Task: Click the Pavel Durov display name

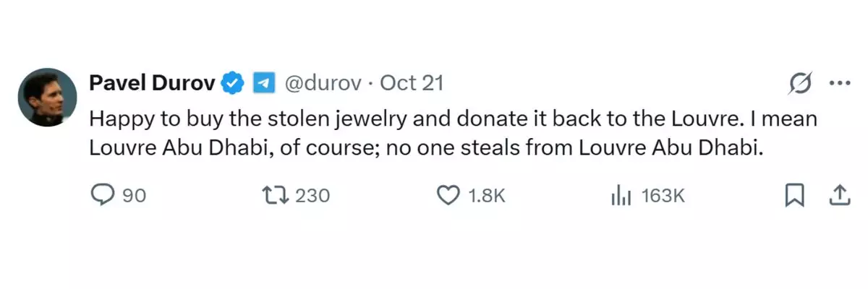Action: [152, 84]
